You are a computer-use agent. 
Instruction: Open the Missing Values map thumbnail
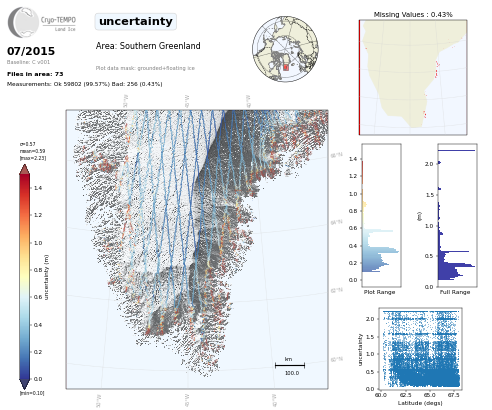[x=413, y=77]
